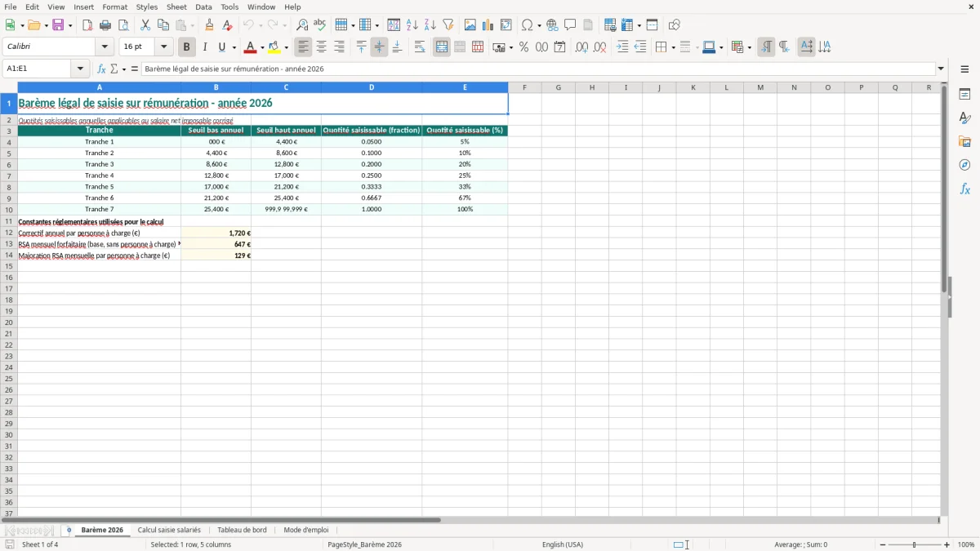Toggle Italic formatting
This screenshot has height=551, width=980.
coord(204,47)
